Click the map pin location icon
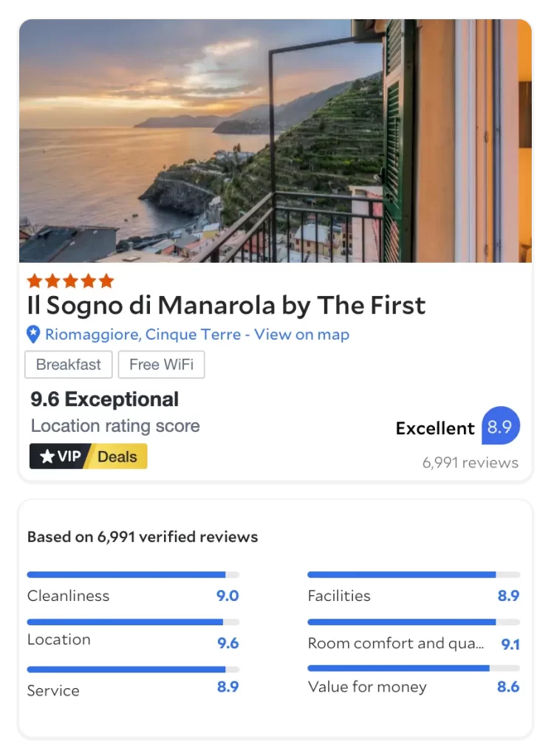Screen dimensions: 551x756 click(33, 334)
